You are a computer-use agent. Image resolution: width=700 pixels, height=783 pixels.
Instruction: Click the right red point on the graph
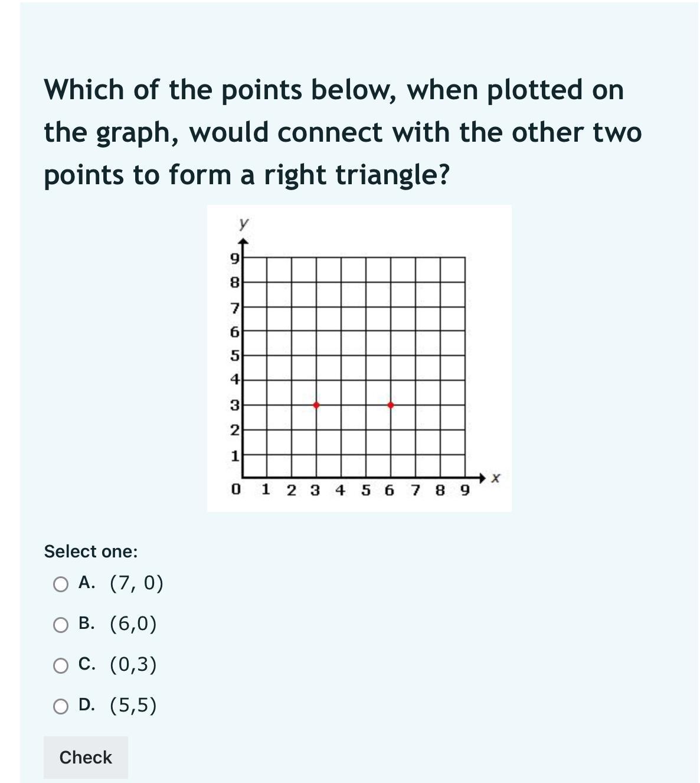tap(390, 405)
